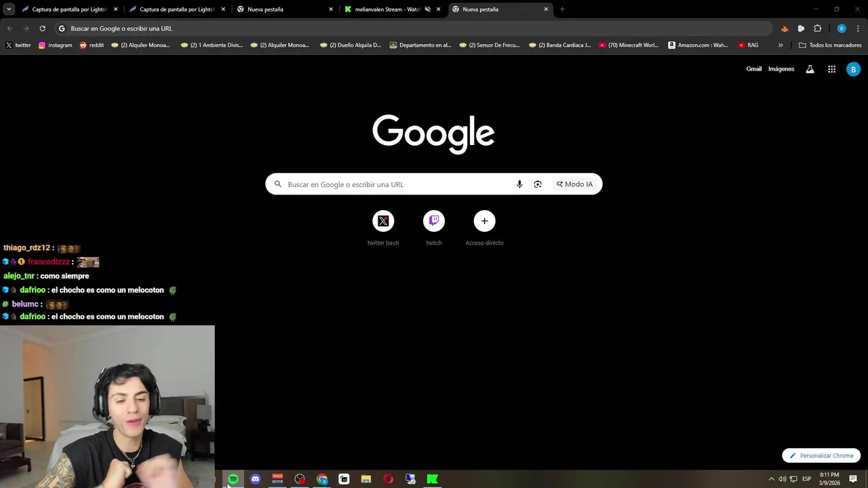This screenshot has height=488, width=868.
Task: Open the RAG bookmark
Action: pyautogui.click(x=748, y=45)
